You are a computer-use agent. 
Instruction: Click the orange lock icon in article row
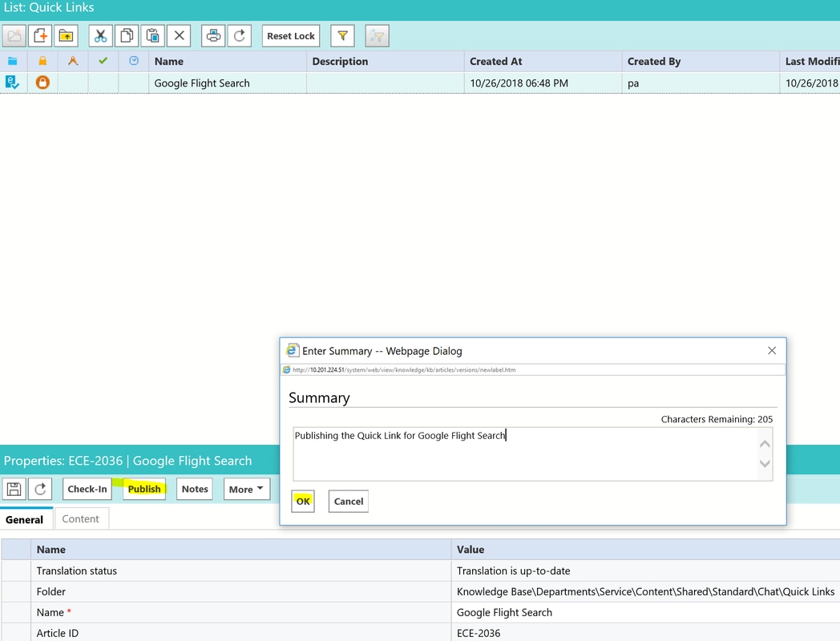point(42,83)
